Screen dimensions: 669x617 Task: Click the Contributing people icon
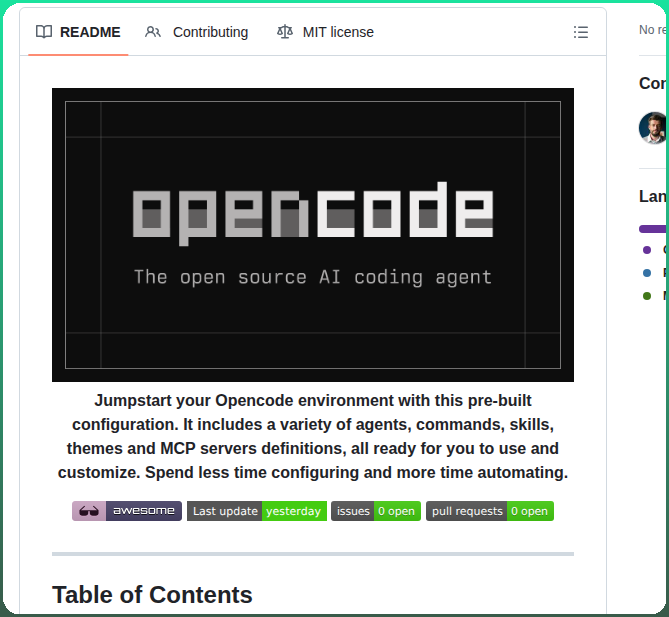153,32
